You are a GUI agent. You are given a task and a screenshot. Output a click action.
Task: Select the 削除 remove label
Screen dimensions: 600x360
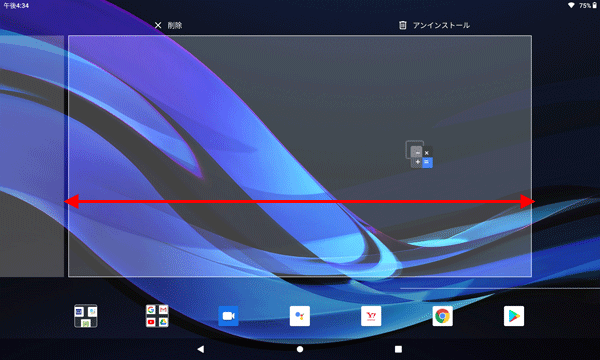[175, 25]
